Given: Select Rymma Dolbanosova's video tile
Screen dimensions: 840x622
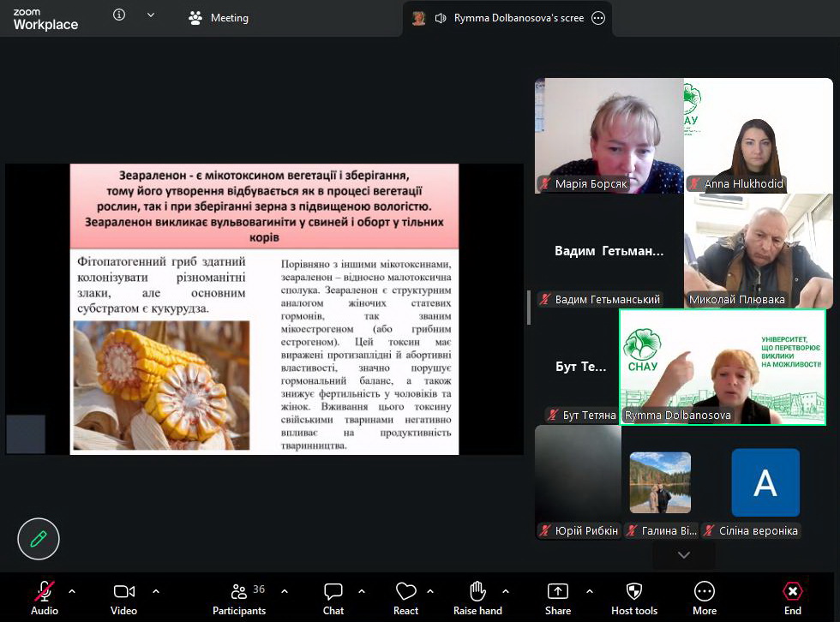Looking at the screenshot, I should pyautogui.click(x=722, y=367).
